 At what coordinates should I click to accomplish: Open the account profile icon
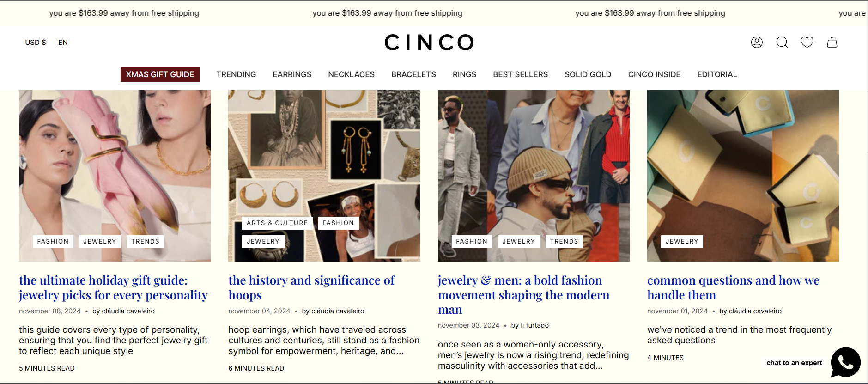click(x=757, y=43)
